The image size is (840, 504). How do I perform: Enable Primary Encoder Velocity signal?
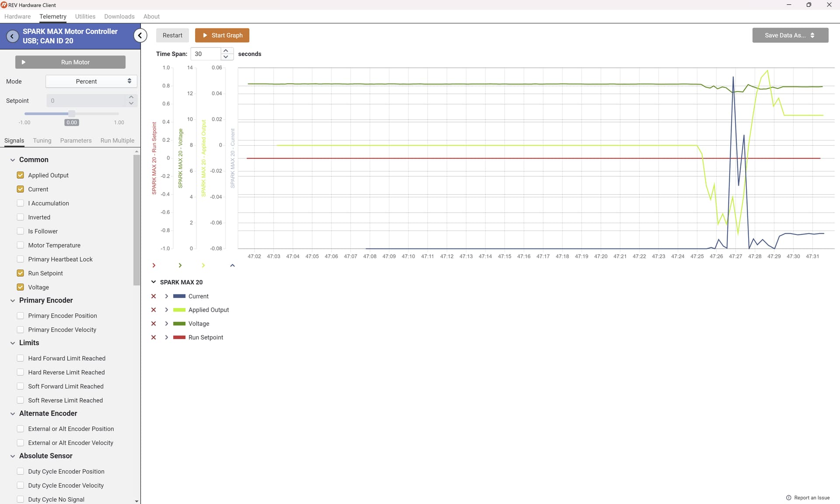tap(20, 329)
